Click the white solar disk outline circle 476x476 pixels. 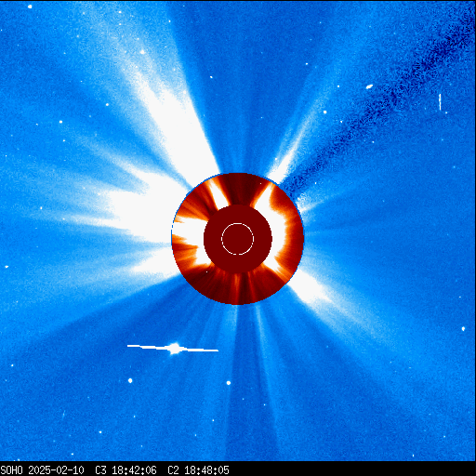click(x=237, y=239)
